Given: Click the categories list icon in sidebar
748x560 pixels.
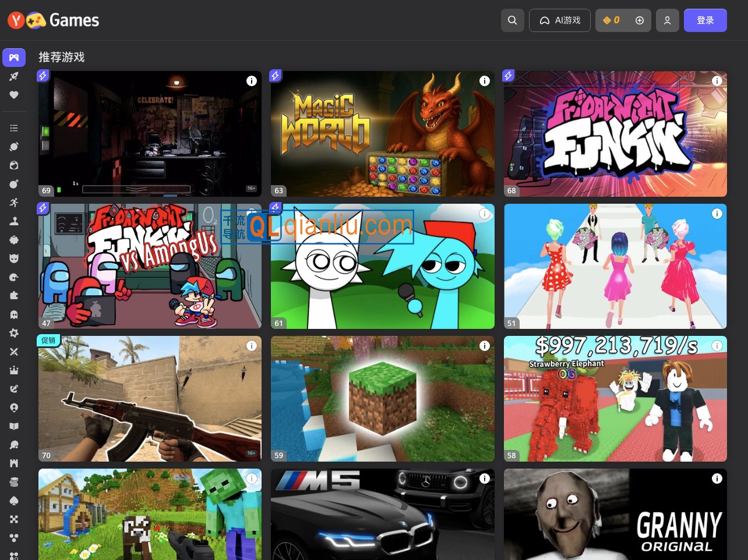Looking at the screenshot, I should pos(14,127).
